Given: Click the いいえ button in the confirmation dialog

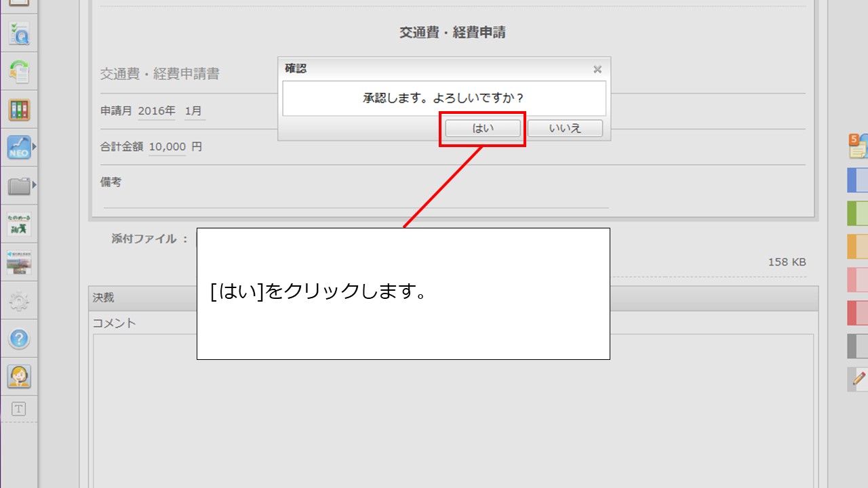Looking at the screenshot, I should click(565, 128).
